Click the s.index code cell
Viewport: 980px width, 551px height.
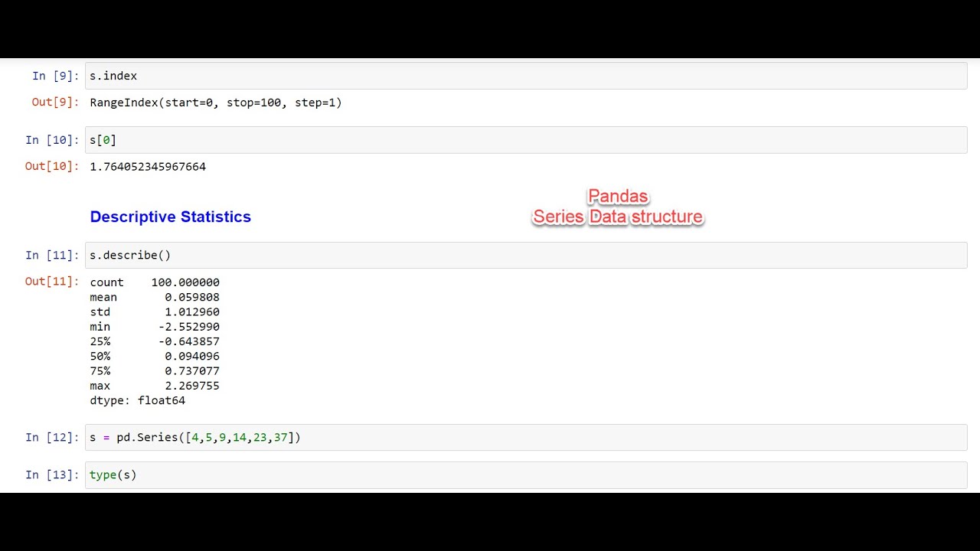pyautogui.click(x=526, y=76)
